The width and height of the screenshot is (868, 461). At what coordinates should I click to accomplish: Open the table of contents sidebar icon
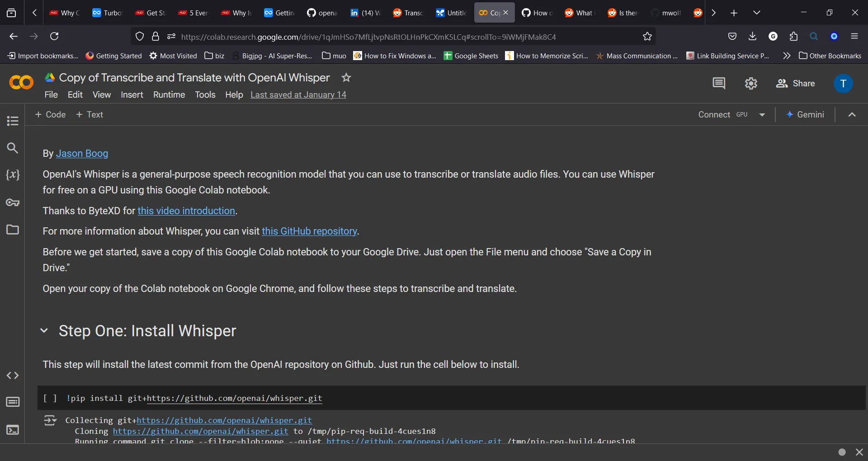click(x=13, y=121)
